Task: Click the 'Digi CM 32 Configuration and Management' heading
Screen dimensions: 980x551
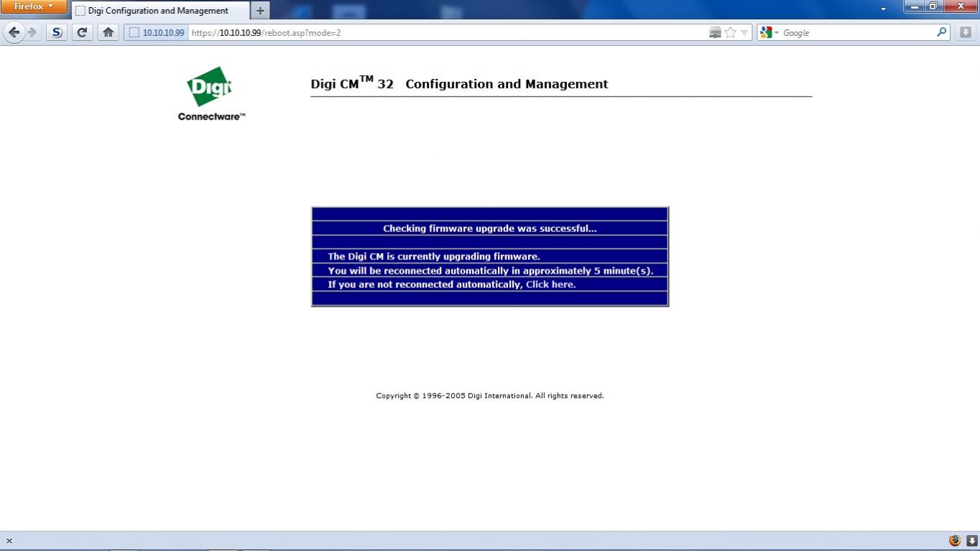Action: pos(459,83)
